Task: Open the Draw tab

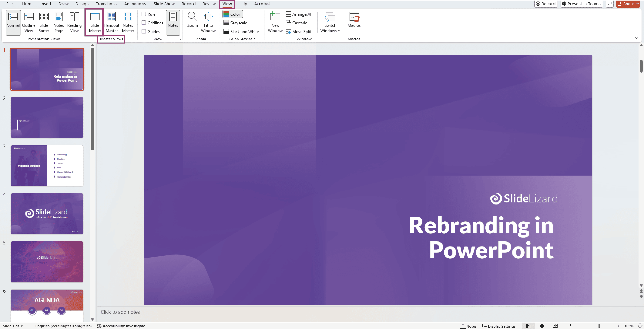Action: [x=63, y=4]
